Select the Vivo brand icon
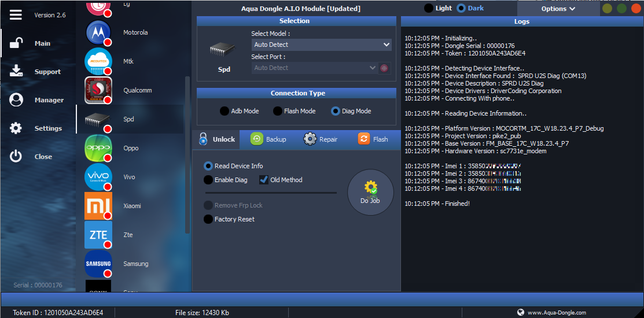 click(x=98, y=177)
